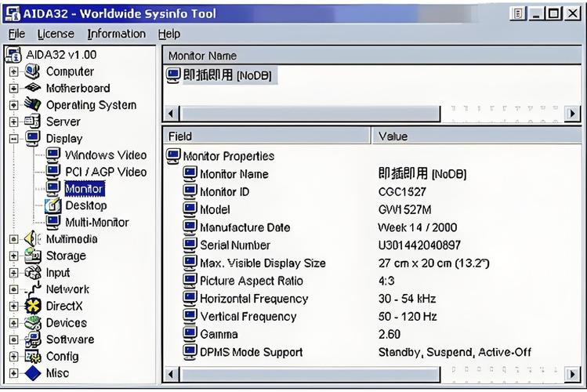Viewport: 587px width, 392px height.
Task: Click the Multimedia speaker icon
Action: 33,239
